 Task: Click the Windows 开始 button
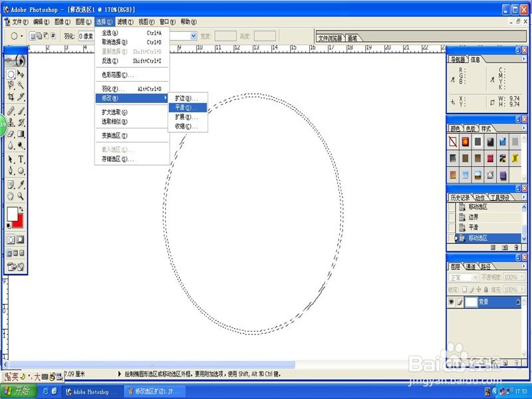[x=18, y=391]
